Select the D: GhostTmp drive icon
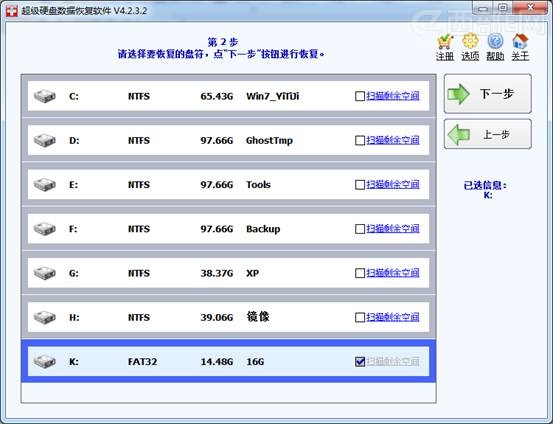Viewport: 553px width, 424px height. [x=45, y=140]
